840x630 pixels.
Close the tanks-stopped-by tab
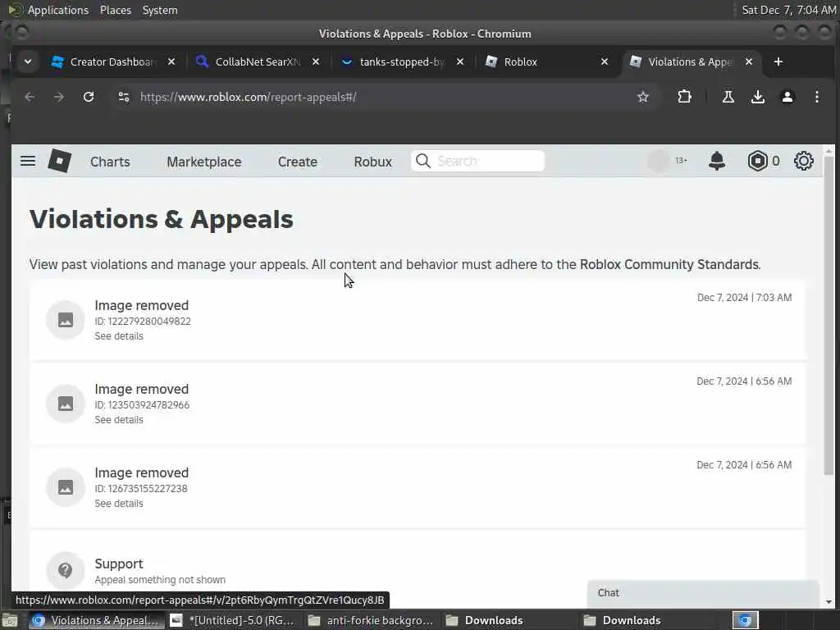pyautogui.click(x=460, y=62)
